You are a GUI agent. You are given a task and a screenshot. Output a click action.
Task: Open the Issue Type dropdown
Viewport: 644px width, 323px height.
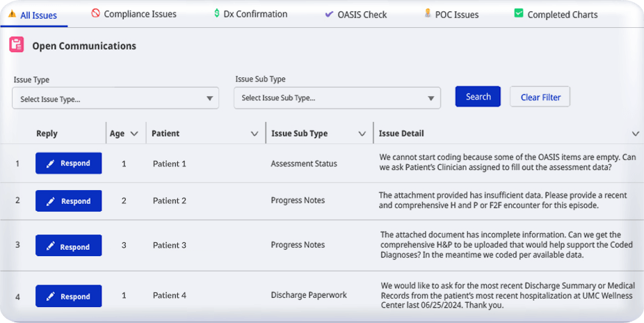115,99
